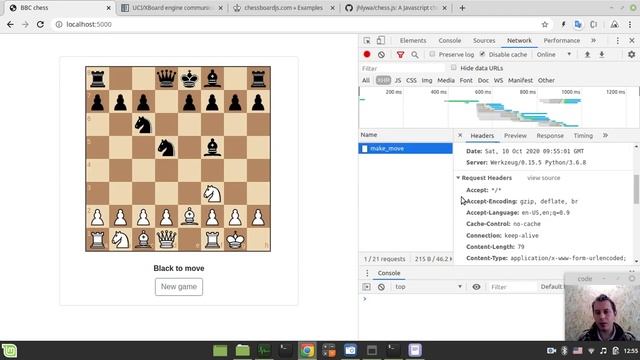Open screenshot camera app in taskbar
Viewport: 640px width, 360px height.
coord(350,350)
